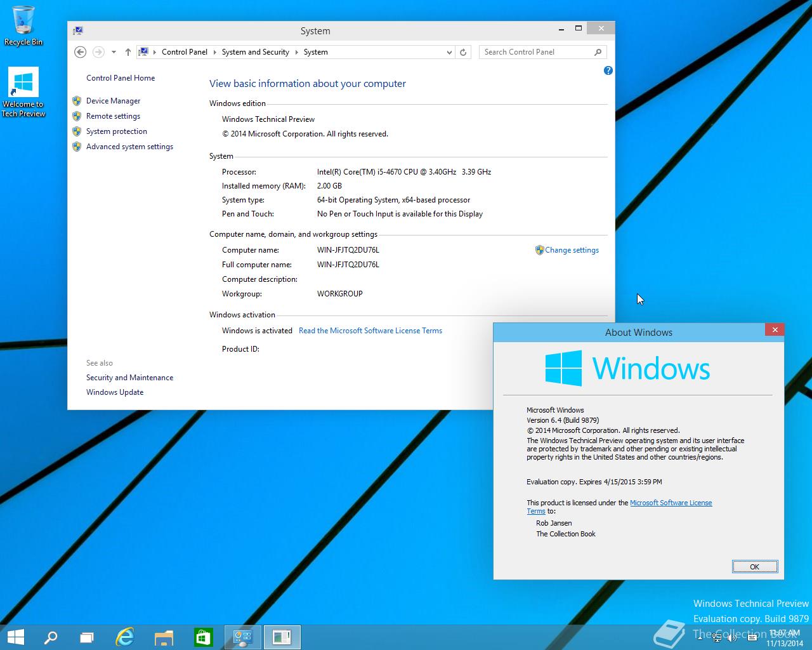Expand chevron after Control Panel breadcrumb
The image size is (812, 650).
click(x=214, y=52)
